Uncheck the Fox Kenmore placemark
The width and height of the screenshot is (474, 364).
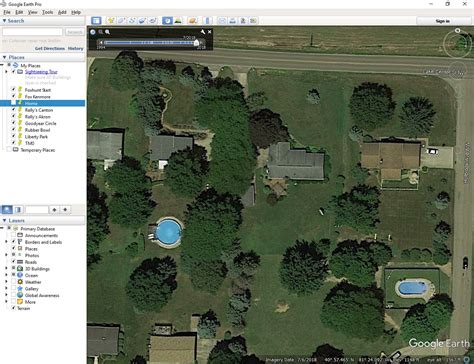(13, 96)
